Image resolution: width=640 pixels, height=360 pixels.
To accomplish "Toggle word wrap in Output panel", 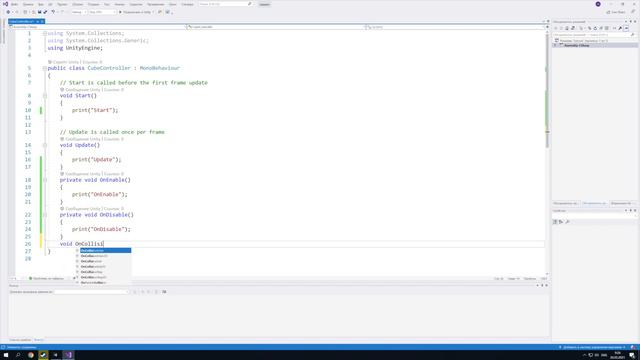I will click(x=164, y=292).
